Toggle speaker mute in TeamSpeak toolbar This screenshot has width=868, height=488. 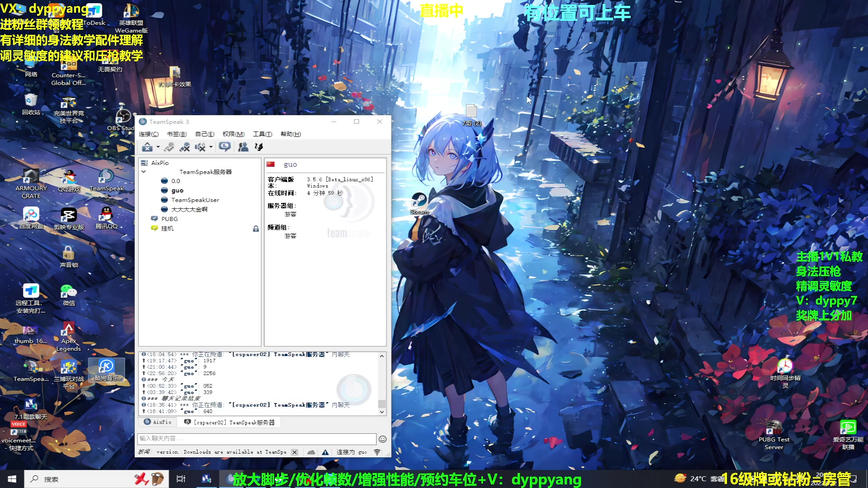point(200,147)
